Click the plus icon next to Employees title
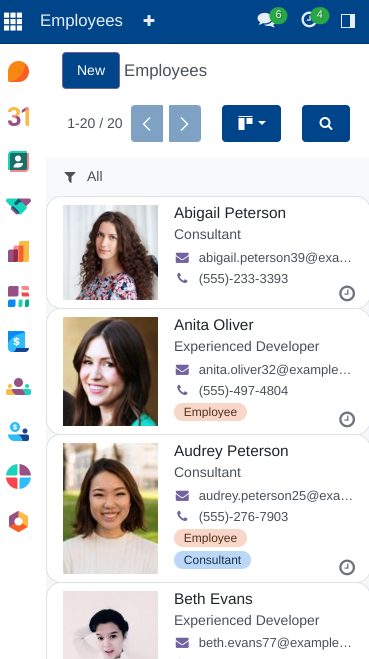 149,21
